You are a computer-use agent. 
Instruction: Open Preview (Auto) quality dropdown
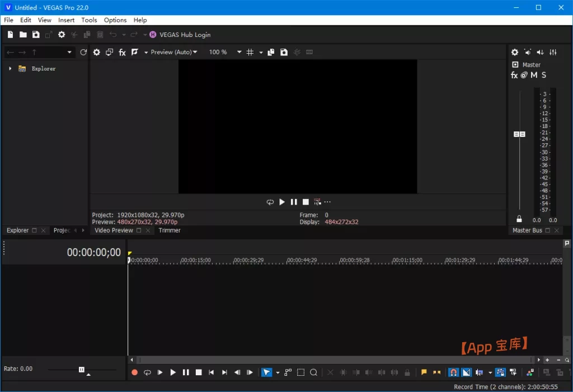point(174,52)
